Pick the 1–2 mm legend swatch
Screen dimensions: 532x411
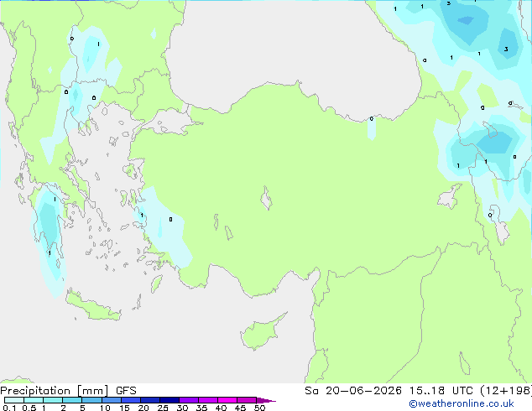pos(53,400)
